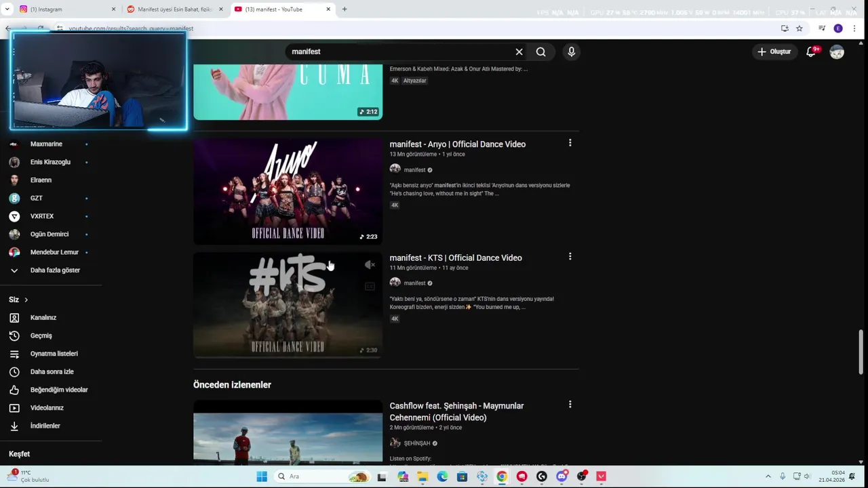Open the taskbar volume control
Image resolution: width=868 pixels, height=488 pixels.
[807, 476]
